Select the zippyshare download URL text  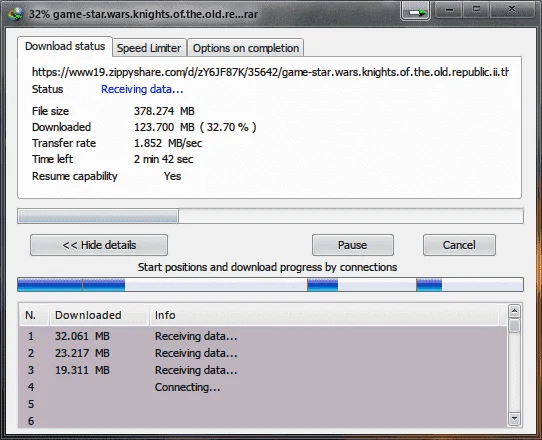pos(270,72)
